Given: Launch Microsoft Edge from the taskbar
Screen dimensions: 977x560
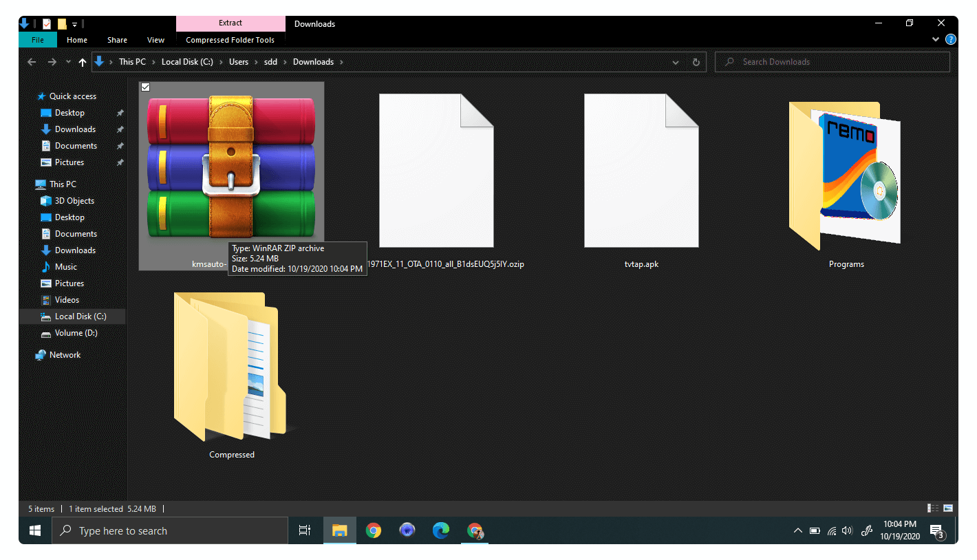Looking at the screenshot, I should coord(441,530).
